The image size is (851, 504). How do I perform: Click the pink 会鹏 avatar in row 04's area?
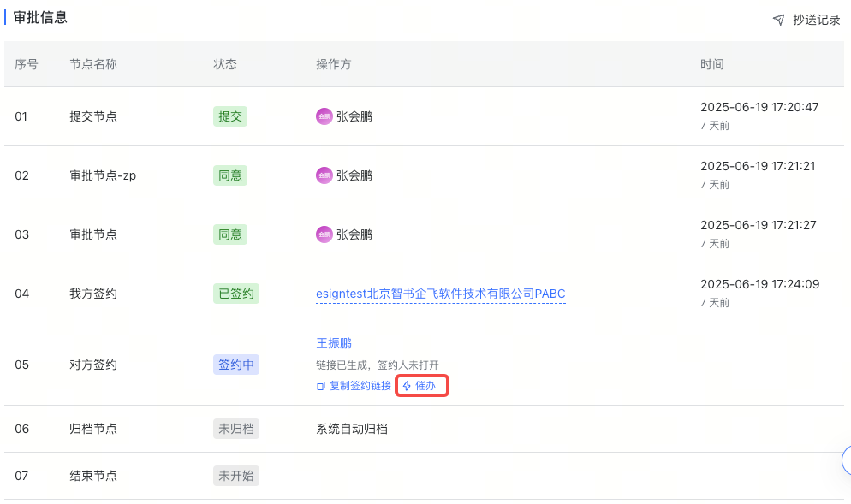[324, 234]
